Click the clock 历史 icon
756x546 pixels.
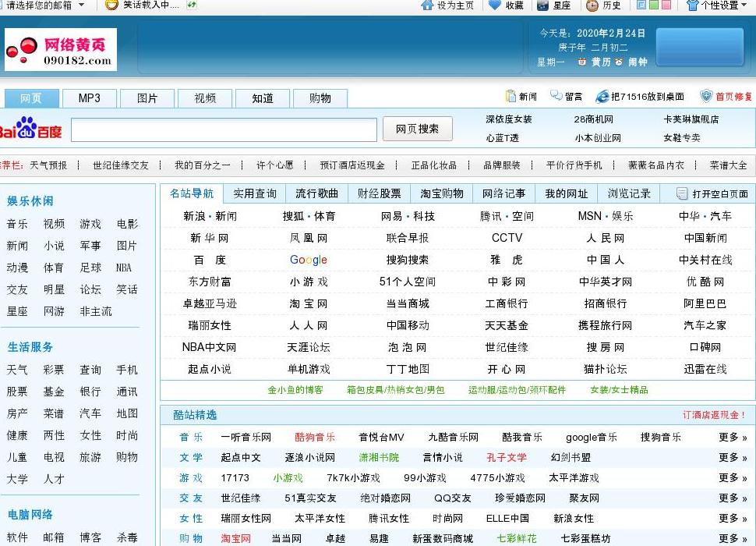click(x=592, y=5)
